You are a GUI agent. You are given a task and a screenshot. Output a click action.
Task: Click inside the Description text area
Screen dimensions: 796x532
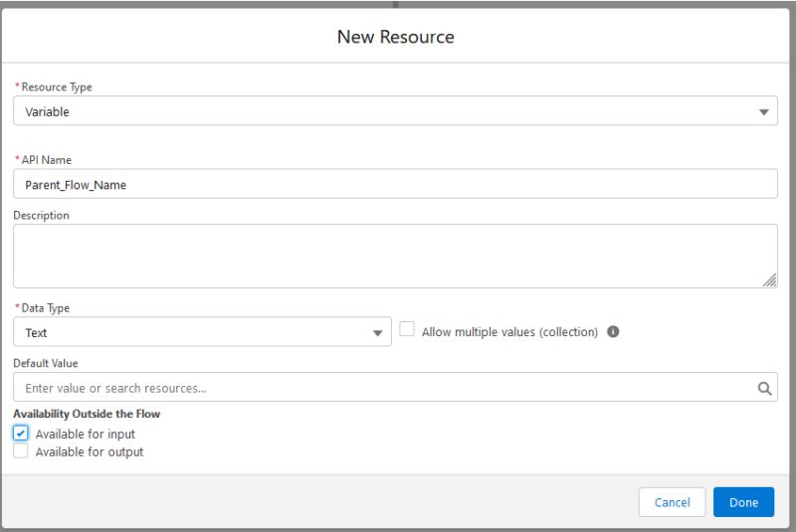tap(395, 256)
